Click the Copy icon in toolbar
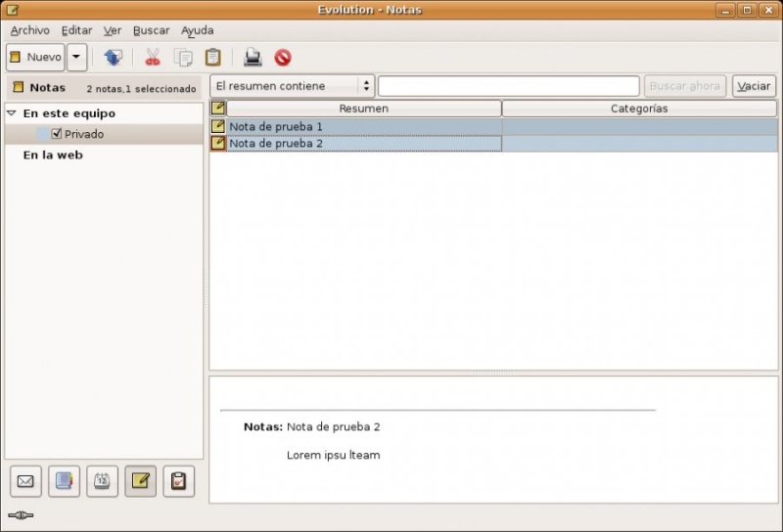The image size is (783, 532). tap(183, 57)
